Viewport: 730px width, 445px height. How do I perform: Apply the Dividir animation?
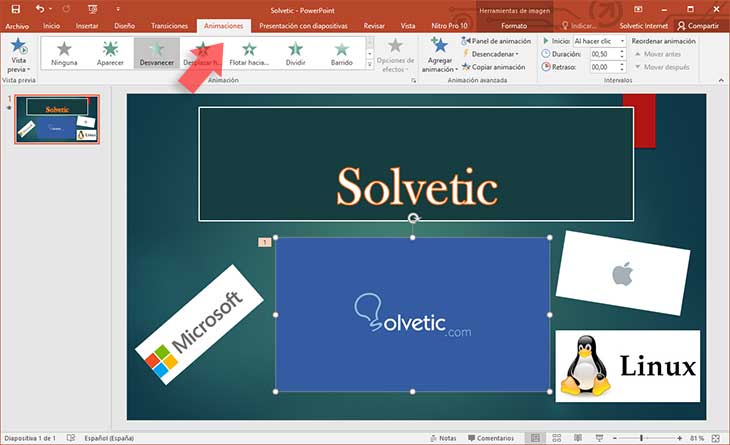[x=296, y=53]
